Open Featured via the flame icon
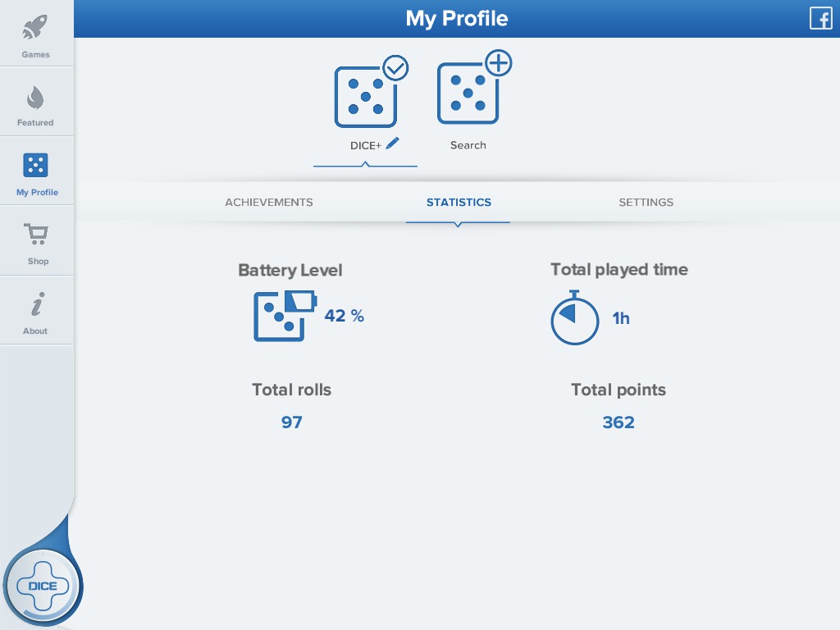Viewport: 840px width, 630px height. click(35, 98)
